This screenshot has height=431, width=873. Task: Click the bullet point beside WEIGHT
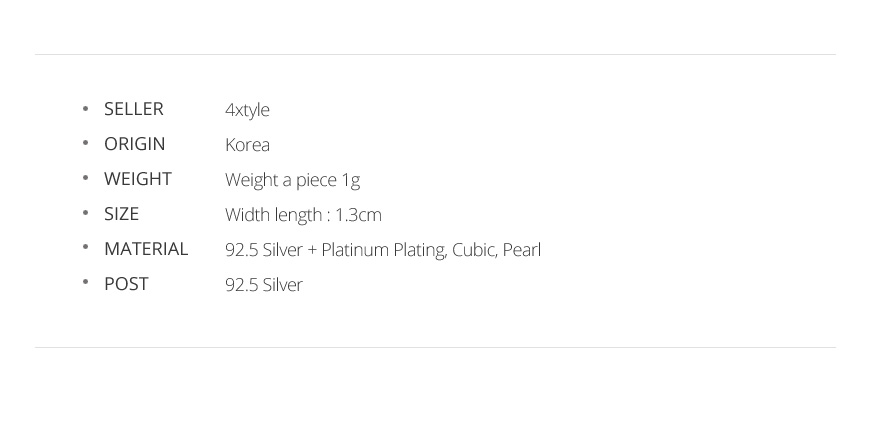tap(86, 179)
